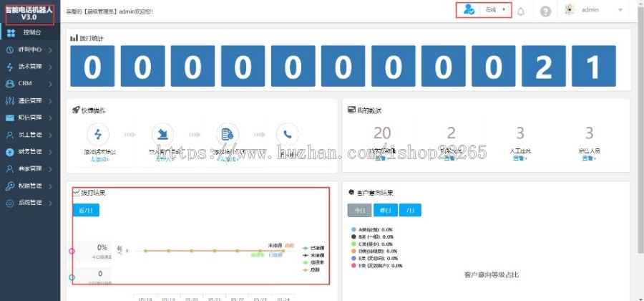Screen dimensions: 644x301
Task: Click 查看 under the 销售人员 count
Action: coord(589,158)
